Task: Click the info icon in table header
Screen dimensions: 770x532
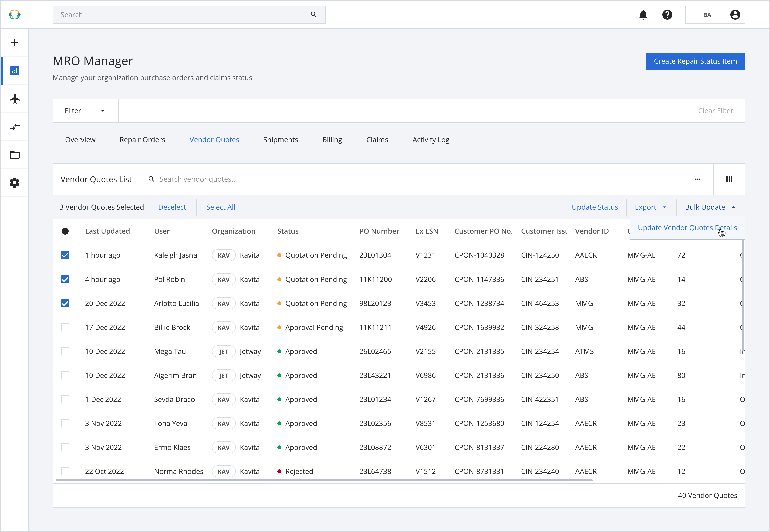Action: tap(65, 231)
